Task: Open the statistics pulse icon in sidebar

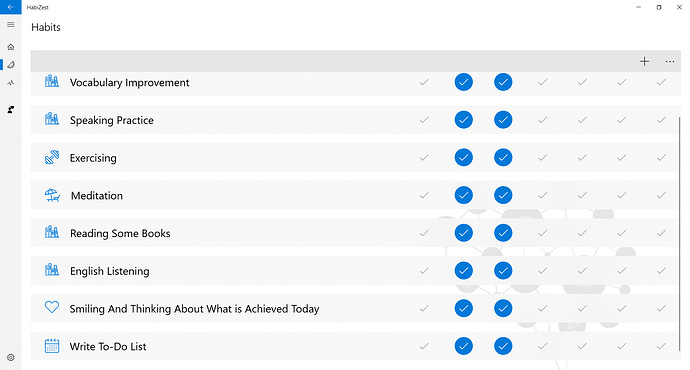Action: coord(11,83)
